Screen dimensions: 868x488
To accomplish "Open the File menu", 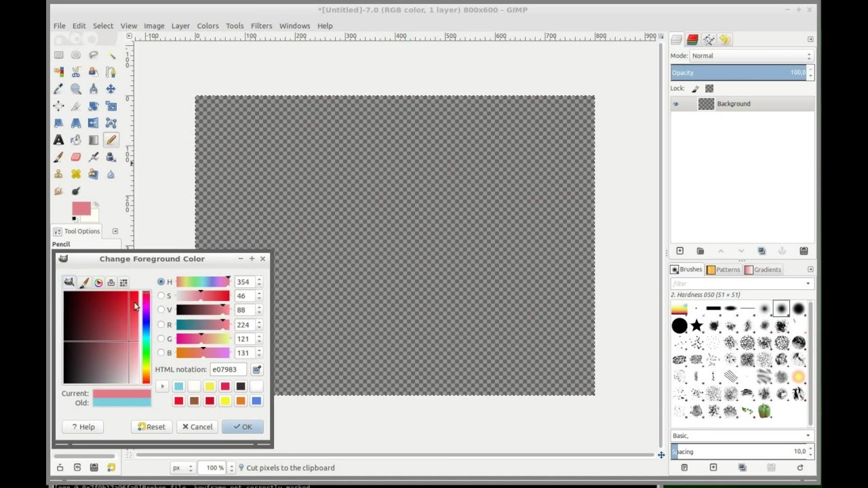I will [x=60, y=26].
